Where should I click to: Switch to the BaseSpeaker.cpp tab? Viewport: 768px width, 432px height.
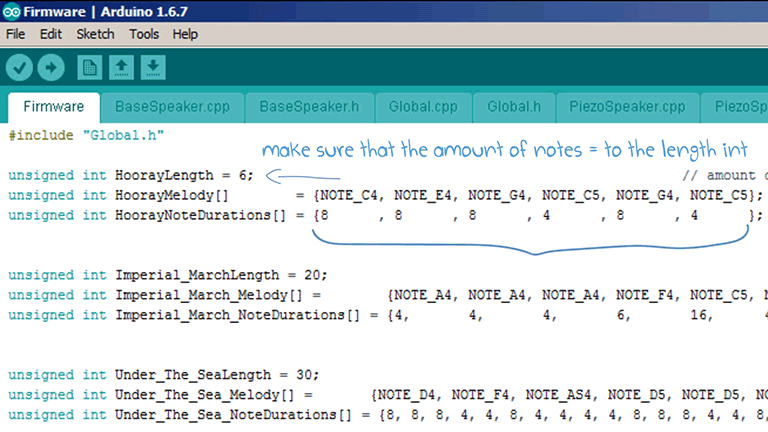pos(172,107)
